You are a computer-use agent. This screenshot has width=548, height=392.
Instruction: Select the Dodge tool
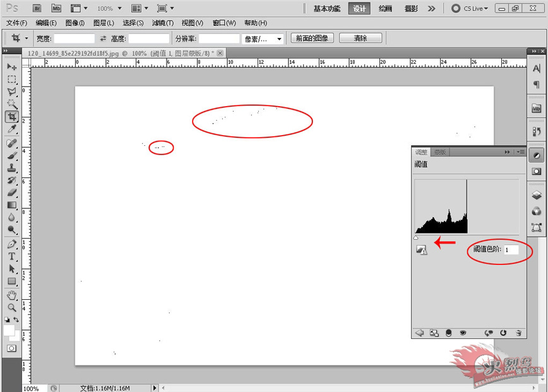[11, 230]
